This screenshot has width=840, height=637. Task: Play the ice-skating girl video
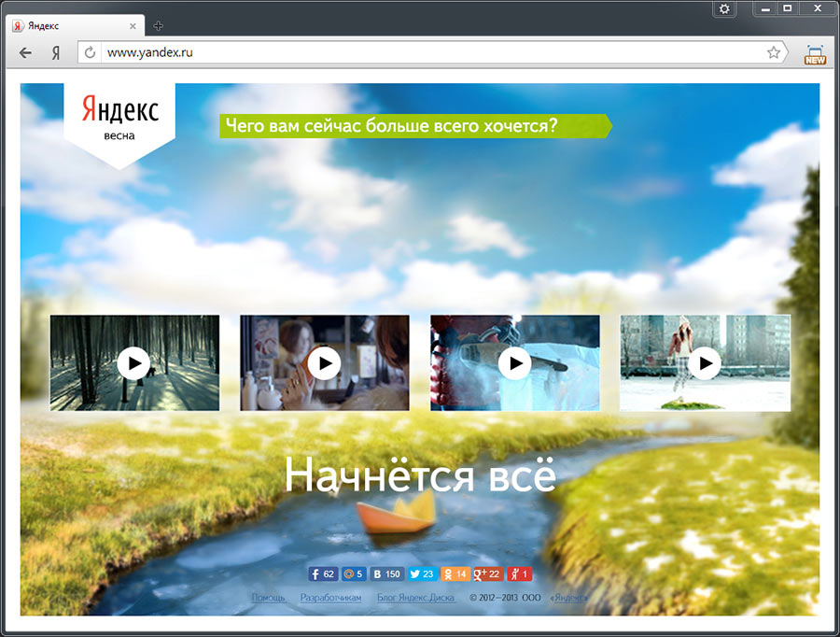click(705, 362)
